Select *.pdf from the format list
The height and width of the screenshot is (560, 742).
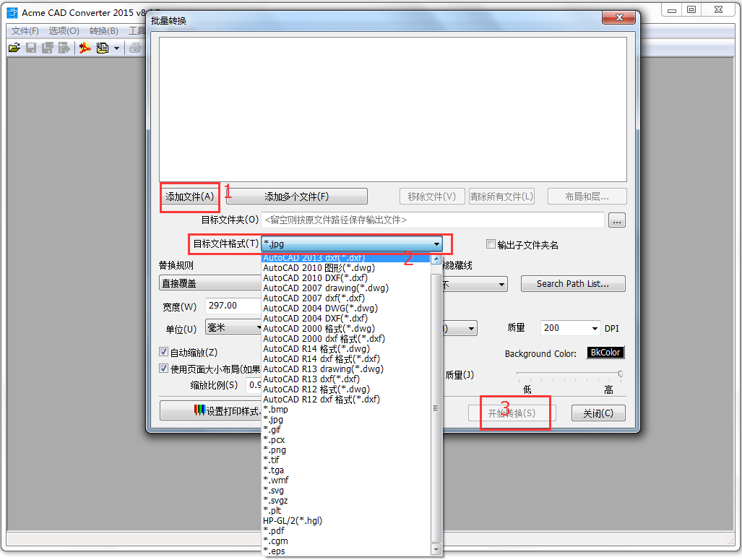click(275, 530)
